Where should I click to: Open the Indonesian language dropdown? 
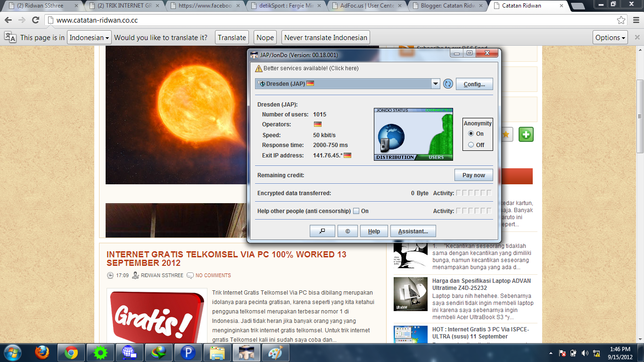tap(90, 38)
